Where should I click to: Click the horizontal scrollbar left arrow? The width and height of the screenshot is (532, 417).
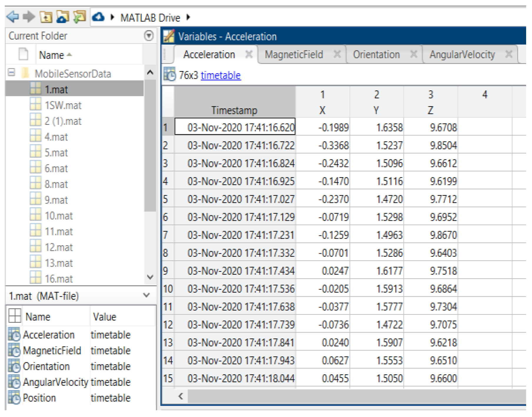181,396
